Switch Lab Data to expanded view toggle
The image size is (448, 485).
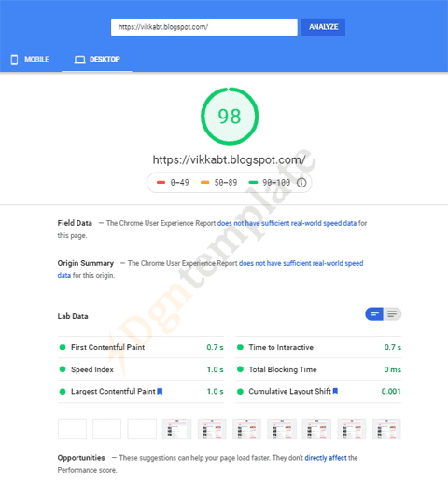click(x=392, y=314)
